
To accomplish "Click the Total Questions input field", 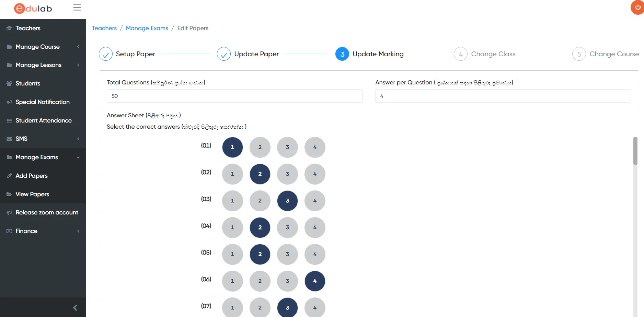I will tap(234, 96).
